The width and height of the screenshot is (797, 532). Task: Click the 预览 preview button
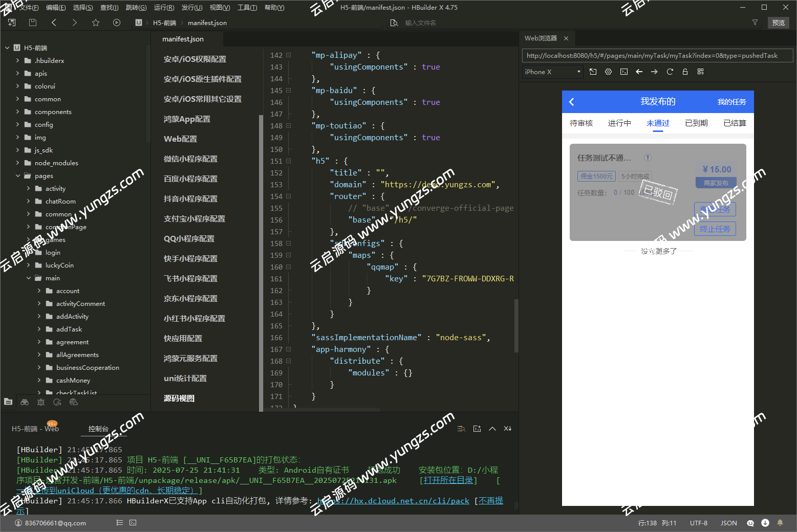[x=778, y=23]
